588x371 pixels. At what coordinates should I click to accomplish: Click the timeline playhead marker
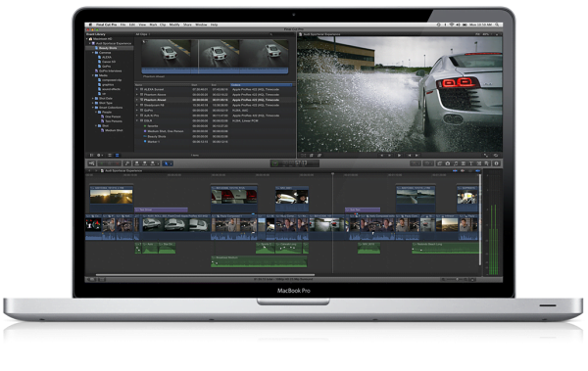pos(332,174)
